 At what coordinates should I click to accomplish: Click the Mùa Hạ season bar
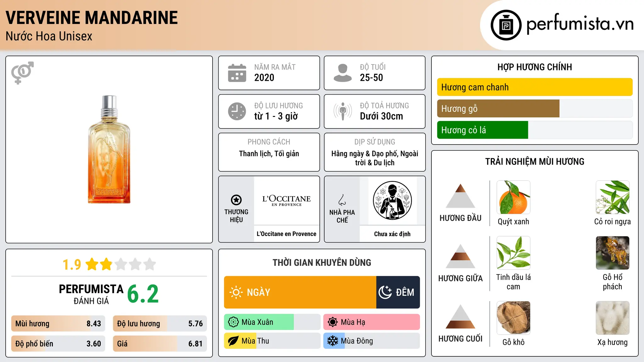[x=372, y=322]
